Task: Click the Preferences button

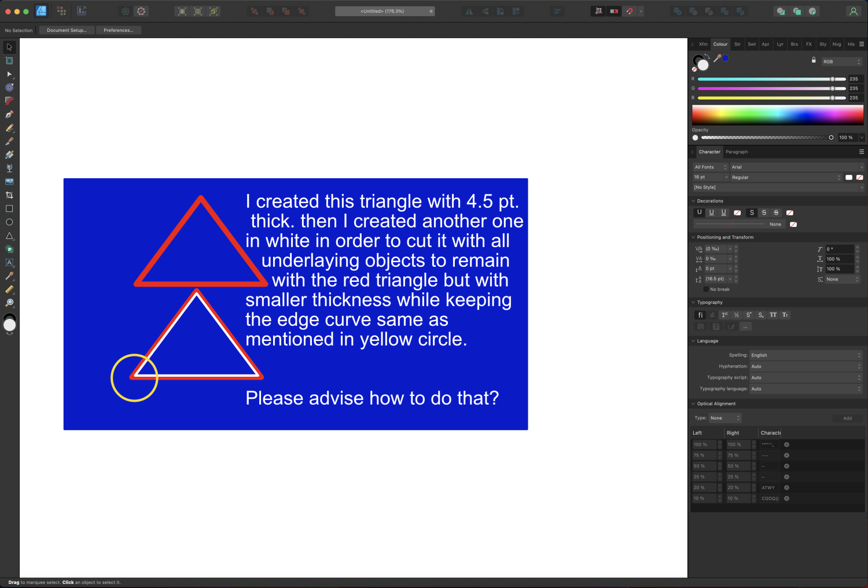Action: (119, 30)
